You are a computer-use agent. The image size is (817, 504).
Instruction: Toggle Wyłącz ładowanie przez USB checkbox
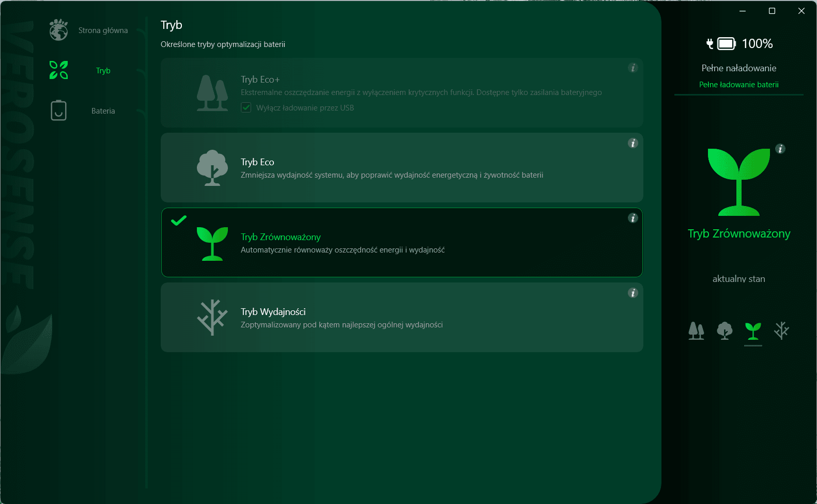click(x=246, y=107)
